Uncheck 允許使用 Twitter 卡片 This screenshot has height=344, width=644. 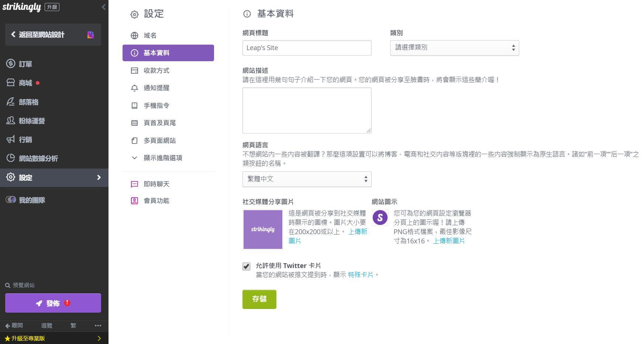[x=246, y=266]
